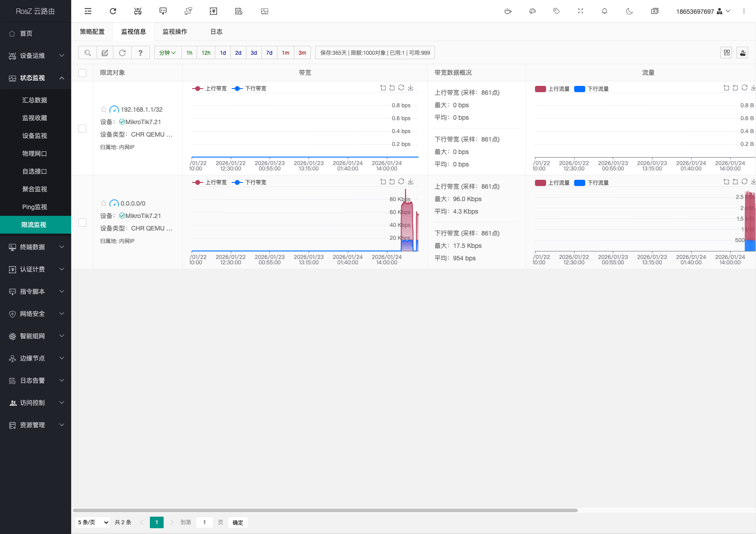Open the 日志 tab
Viewport: 756px width, 534px height.
coord(217,32)
